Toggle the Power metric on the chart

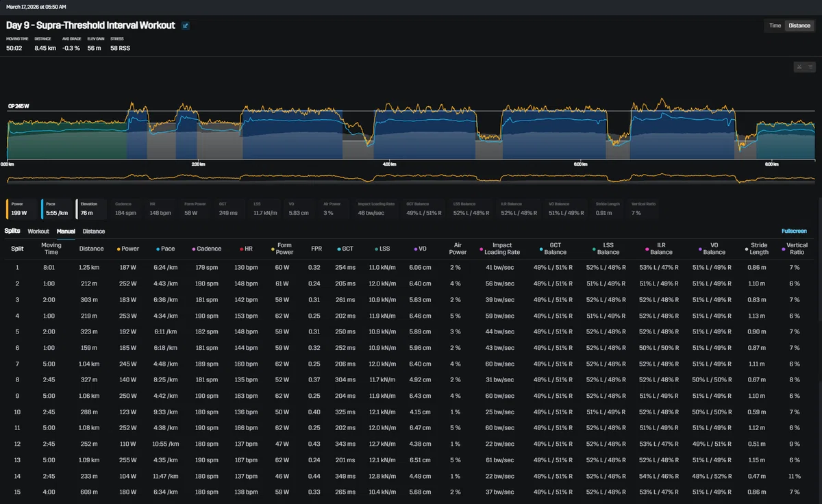tap(22, 209)
